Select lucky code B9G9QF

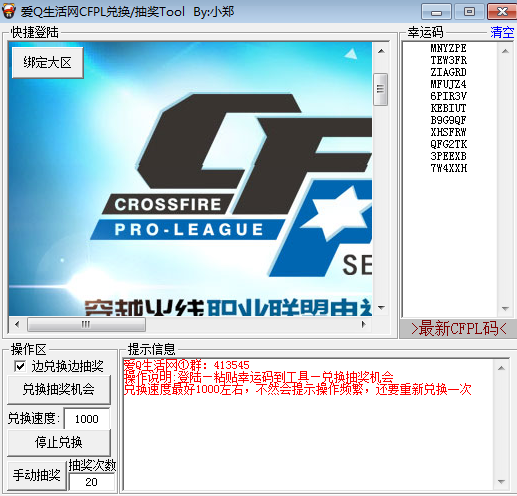coord(448,120)
